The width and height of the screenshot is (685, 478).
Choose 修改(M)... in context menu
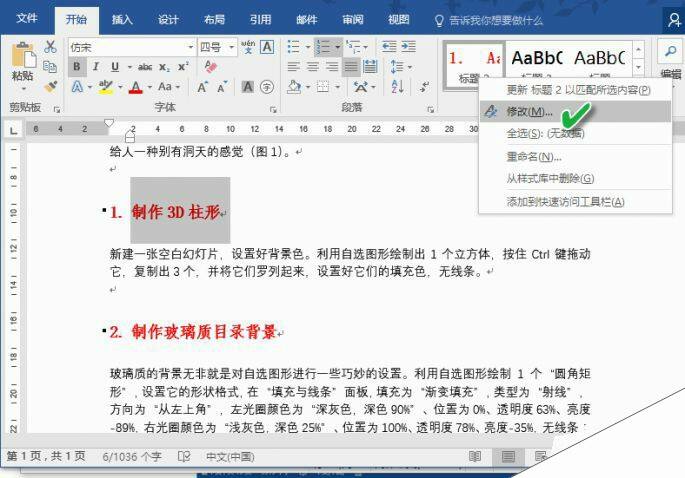click(575, 112)
